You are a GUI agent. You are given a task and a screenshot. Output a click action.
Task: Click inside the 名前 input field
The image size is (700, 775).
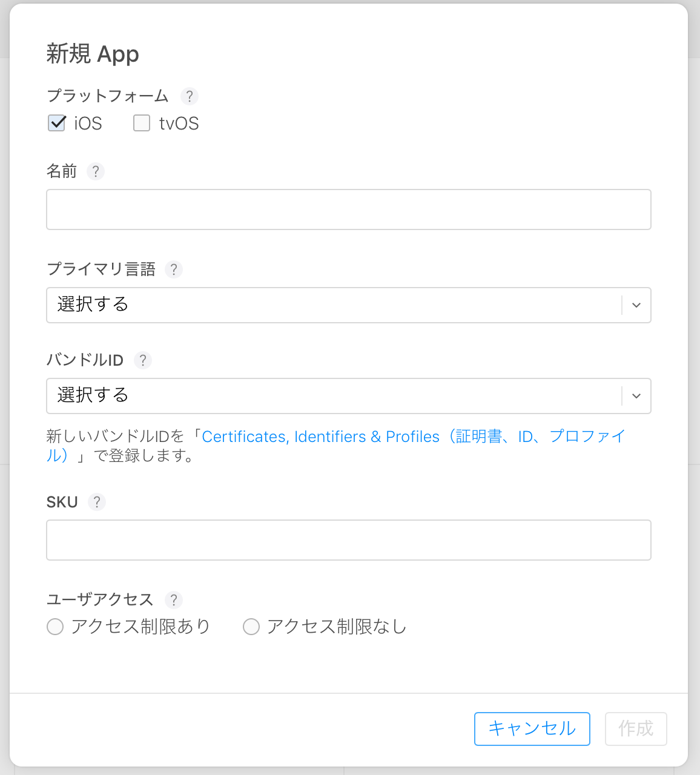click(349, 209)
